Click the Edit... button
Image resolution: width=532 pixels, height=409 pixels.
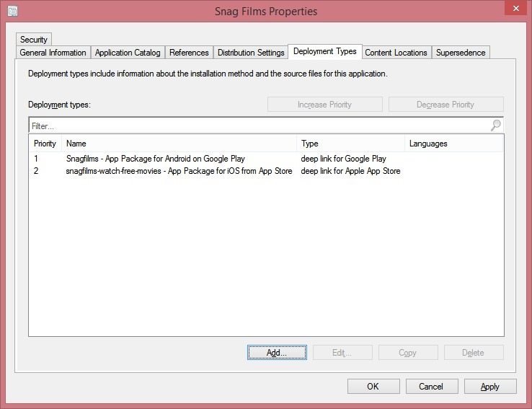coord(342,352)
